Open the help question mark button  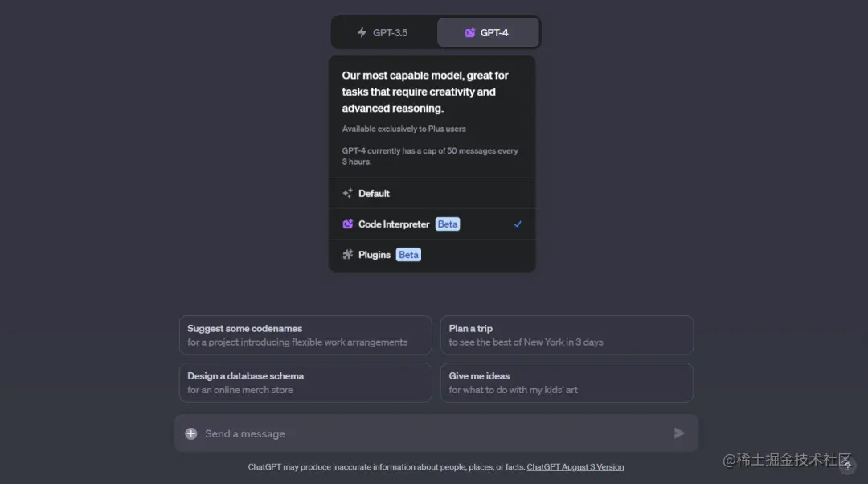coord(848,466)
